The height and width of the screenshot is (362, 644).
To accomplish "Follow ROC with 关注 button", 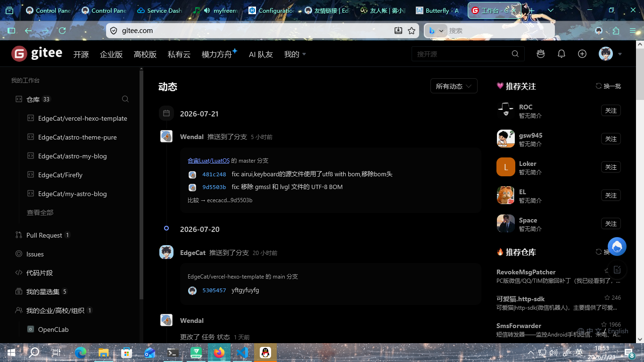I will pyautogui.click(x=611, y=110).
